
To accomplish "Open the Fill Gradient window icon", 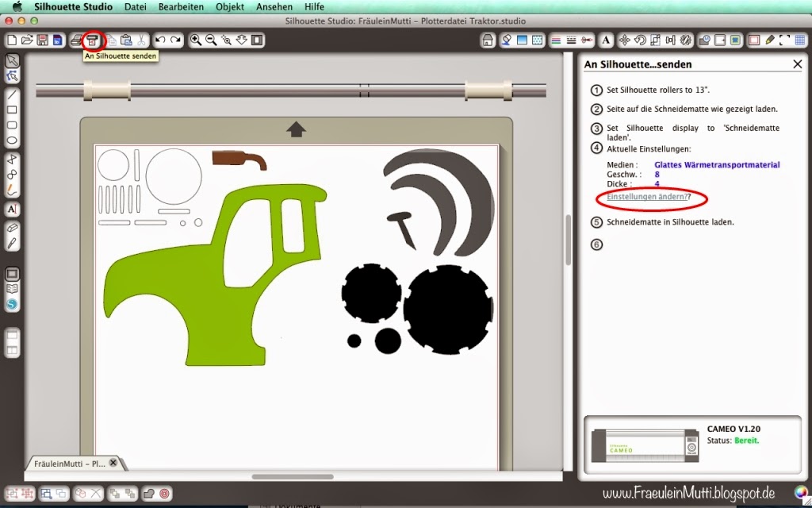I will (522, 40).
